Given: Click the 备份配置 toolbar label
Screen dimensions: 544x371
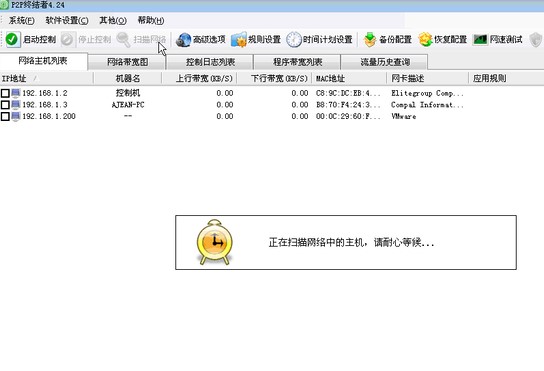Looking at the screenshot, I should (395, 40).
